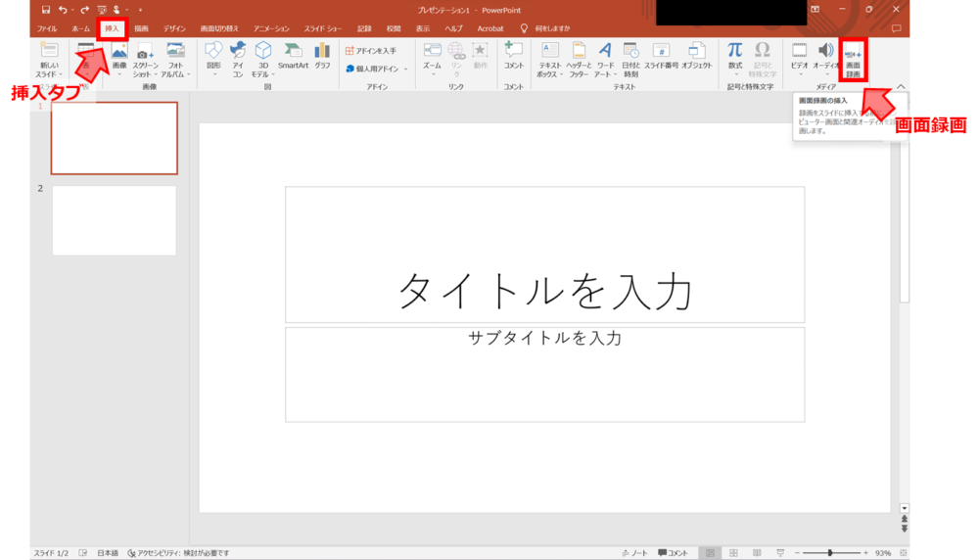
Task: Switch to the デザイン tab
Action: [175, 28]
